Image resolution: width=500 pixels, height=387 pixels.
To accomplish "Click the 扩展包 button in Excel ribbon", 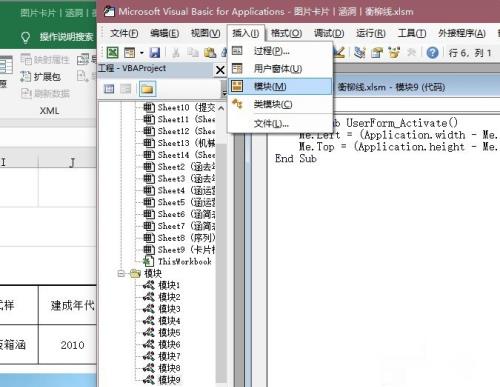I will pyautogui.click(x=41, y=77).
